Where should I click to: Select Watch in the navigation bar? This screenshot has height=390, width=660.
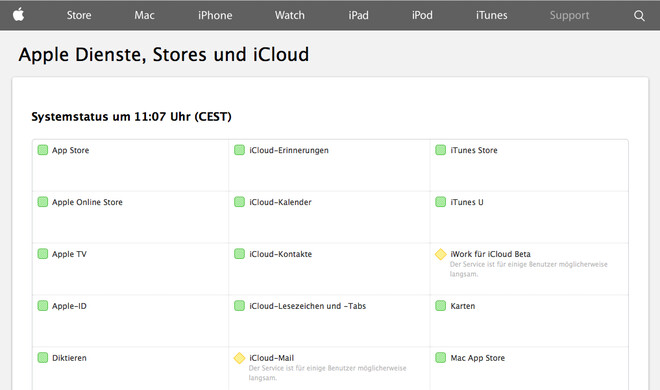[290, 15]
